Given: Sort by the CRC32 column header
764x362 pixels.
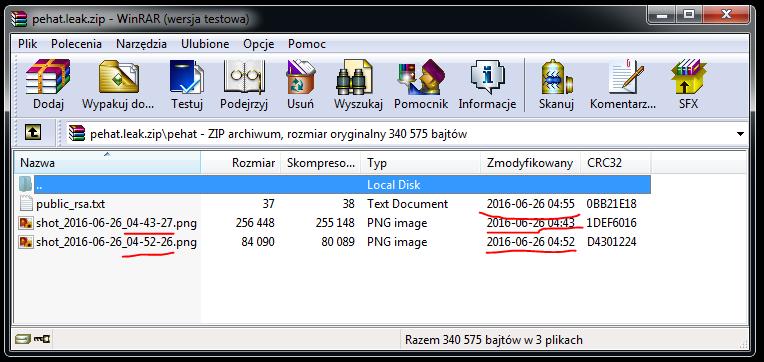Looking at the screenshot, I should [x=615, y=163].
